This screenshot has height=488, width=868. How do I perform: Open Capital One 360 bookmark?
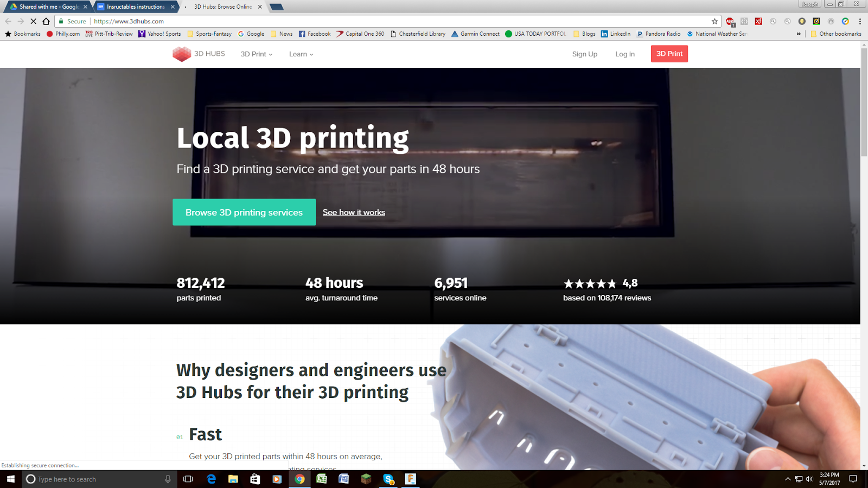(x=360, y=34)
